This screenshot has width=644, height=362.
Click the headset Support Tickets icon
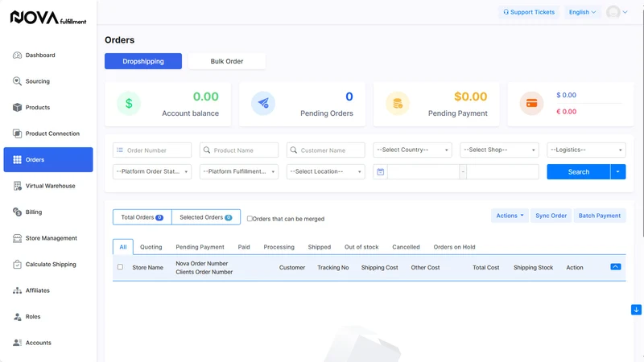pyautogui.click(x=506, y=12)
